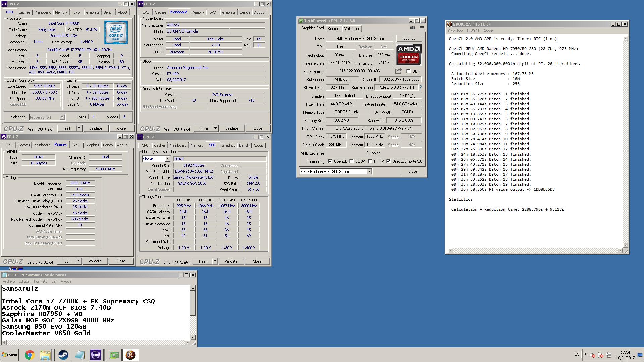Open Google Chrome from the taskbar
The width and height of the screenshot is (644, 362).
pyautogui.click(x=30, y=355)
